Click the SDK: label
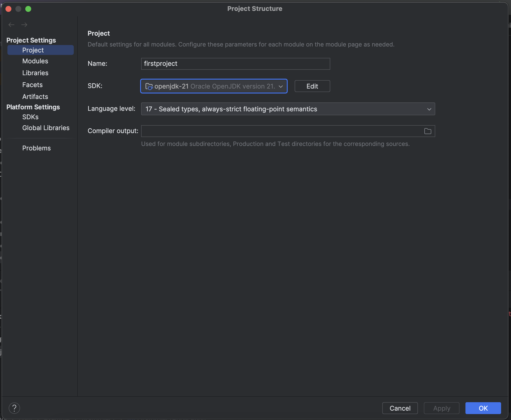The width and height of the screenshot is (511, 420). [x=95, y=86]
